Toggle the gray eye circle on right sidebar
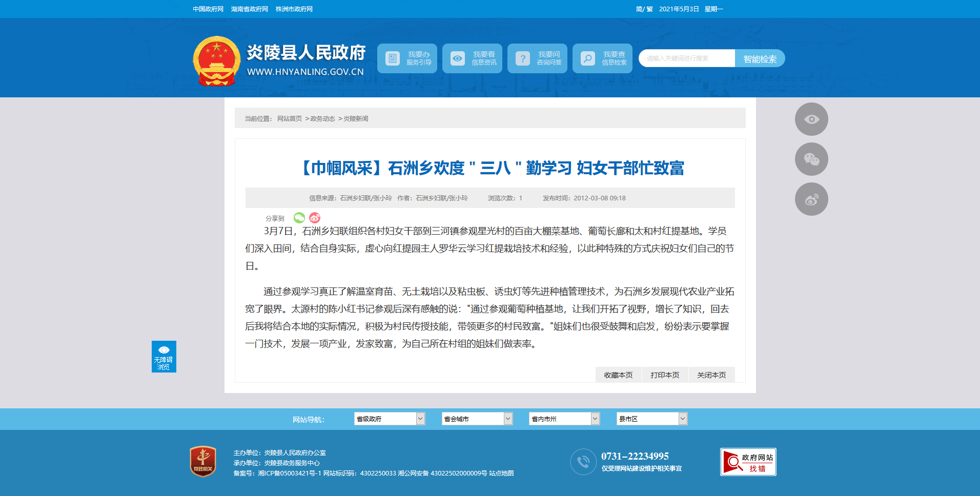 811,119
